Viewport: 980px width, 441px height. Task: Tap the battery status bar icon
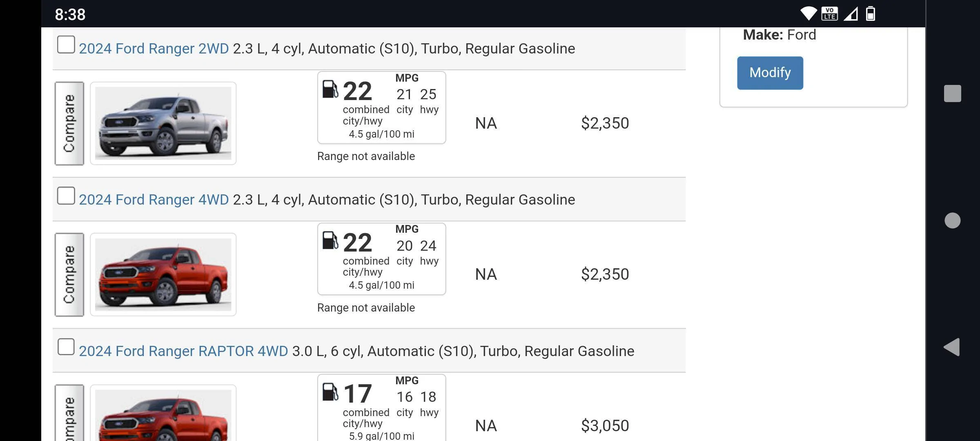(x=870, y=13)
